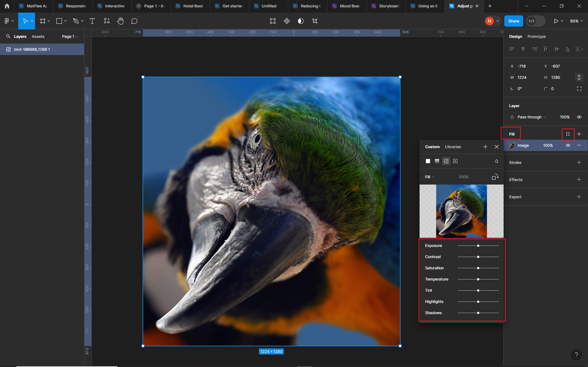This screenshot has height=367, width=588.
Task: Select the gradient fill type icon
Action: [x=436, y=161]
